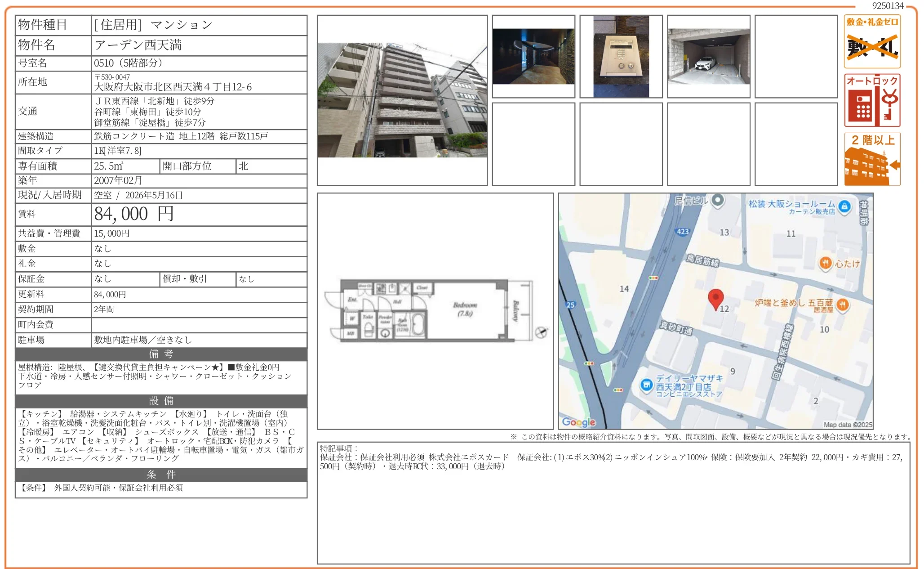Click the property name アーデン西天満
The width and height of the screenshot is (924, 569).
click(x=138, y=45)
